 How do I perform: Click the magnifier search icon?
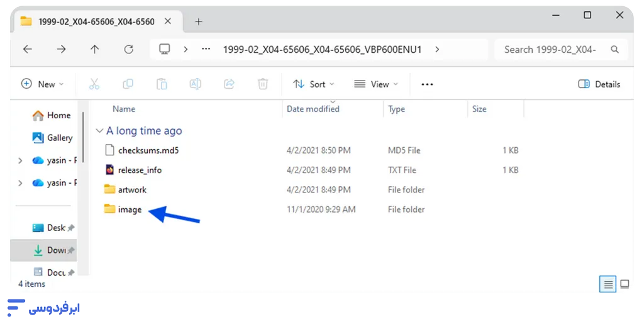pyautogui.click(x=615, y=49)
